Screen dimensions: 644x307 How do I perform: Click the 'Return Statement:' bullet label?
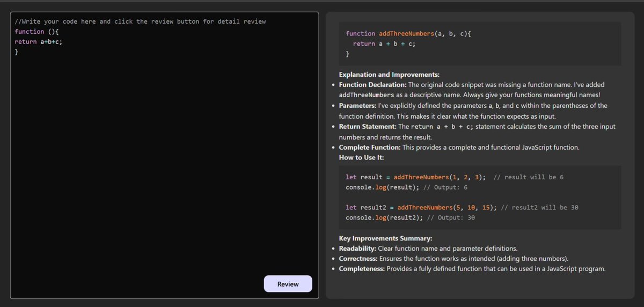pos(368,127)
